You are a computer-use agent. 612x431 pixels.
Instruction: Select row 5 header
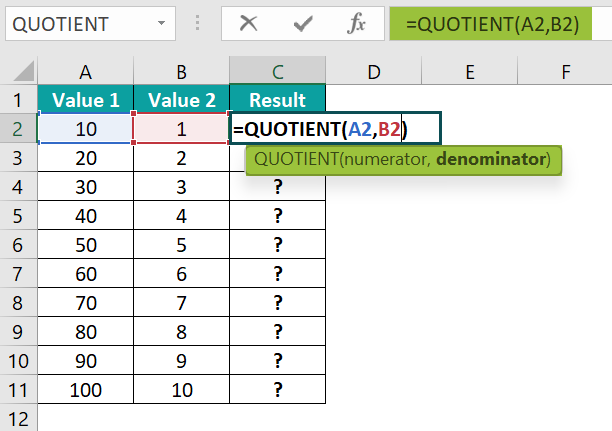click(18, 216)
